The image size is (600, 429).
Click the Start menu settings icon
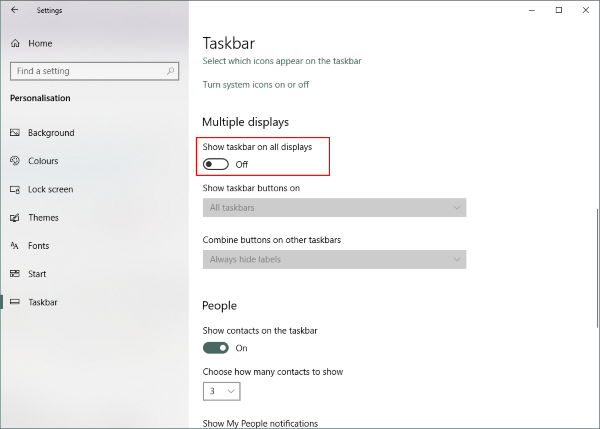(x=15, y=273)
